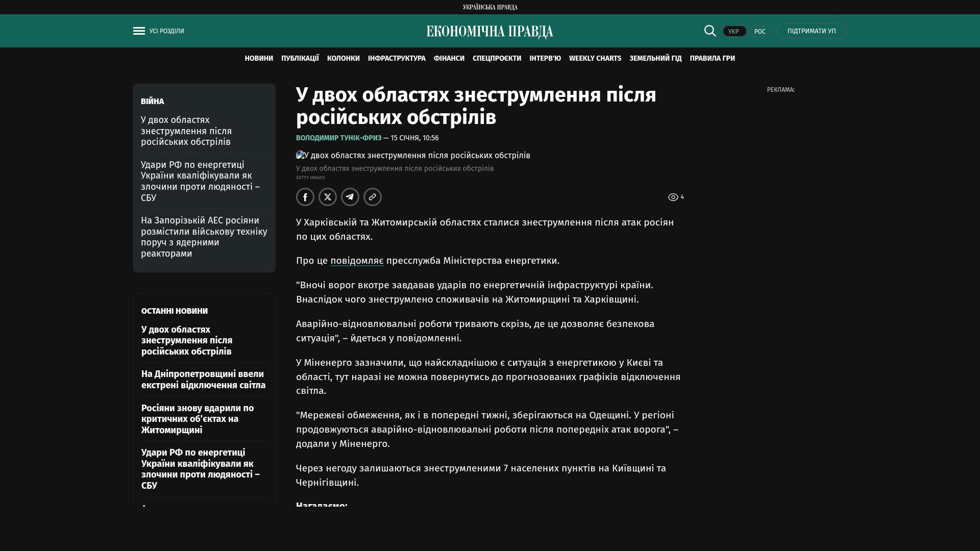Image resolution: width=980 pixels, height=551 pixels.
Task: Expand УСІ РОЗДІЛИ sections menu
Action: click(x=166, y=31)
